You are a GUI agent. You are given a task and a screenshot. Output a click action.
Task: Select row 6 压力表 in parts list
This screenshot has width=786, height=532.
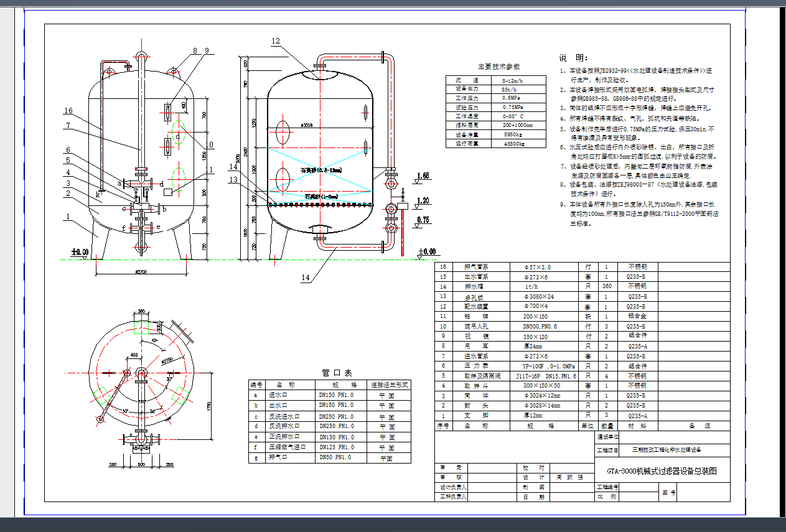pos(476,366)
